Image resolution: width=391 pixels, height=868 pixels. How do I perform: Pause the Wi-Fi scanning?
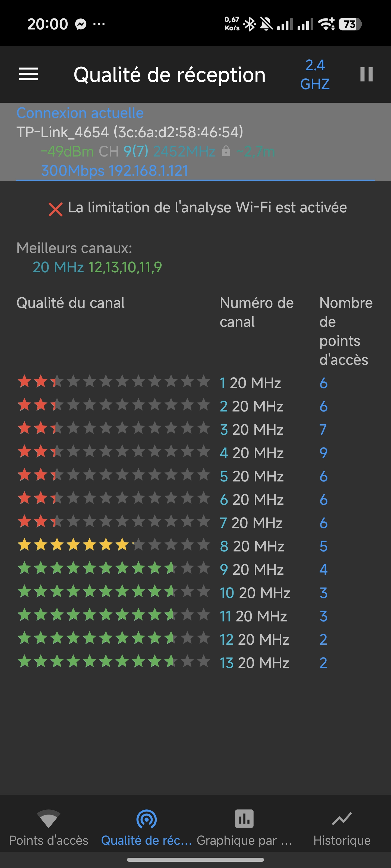click(366, 74)
